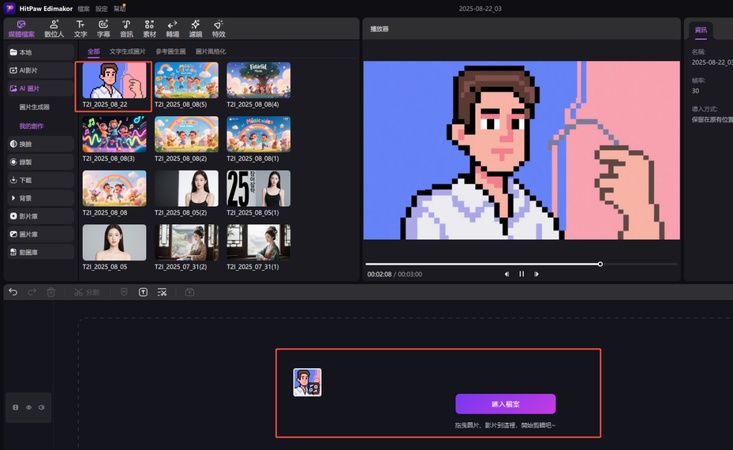Open the 影片庫 video library section
The width and height of the screenshot is (733, 450).
point(41,216)
